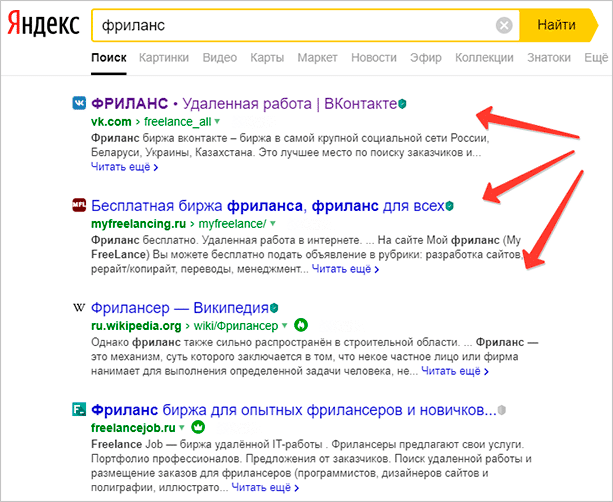Viewport: 613px width, 502px height.
Task: Open Фриланс биржа для опытных фрилансеров result
Action: [294, 410]
